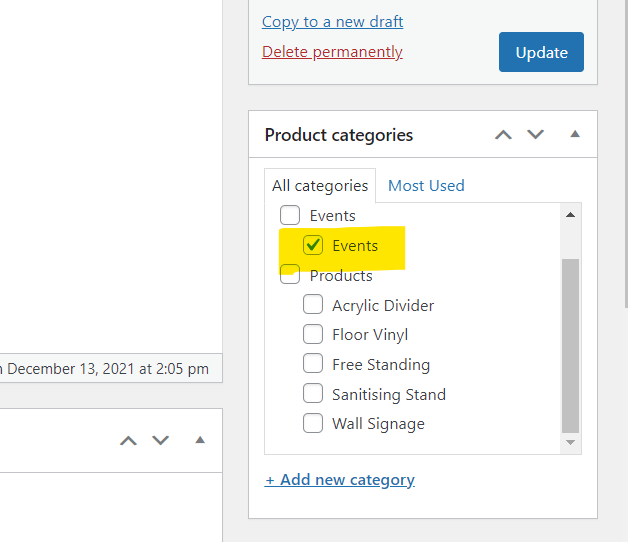The height and width of the screenshot is (542, 628).
Task: Check the parent Events category
Action: pos(290,215)
